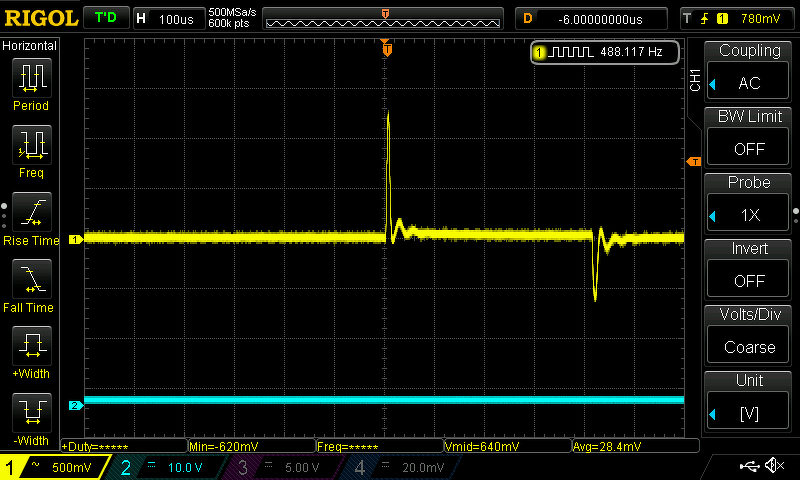Click the +Duty measurement result

coord(124,446)
